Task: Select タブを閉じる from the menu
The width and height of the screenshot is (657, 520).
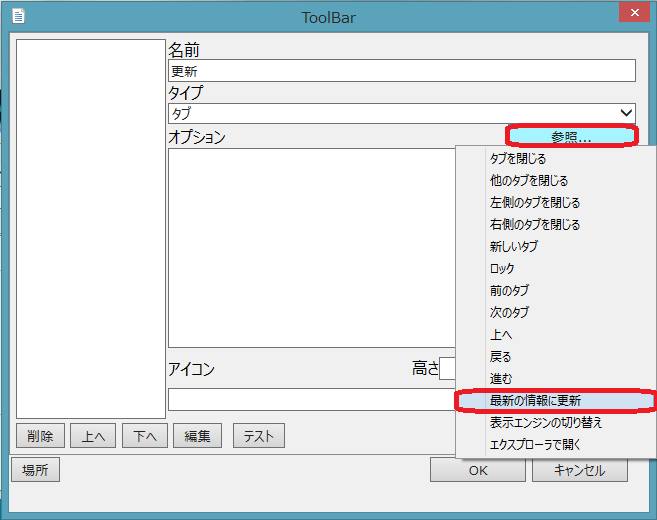Action: (x=517, y=159)
